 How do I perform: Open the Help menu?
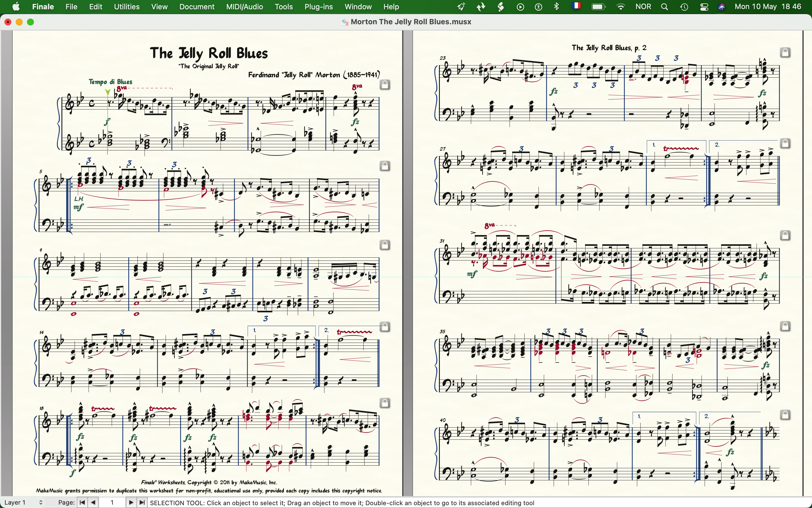click(392, 7)
